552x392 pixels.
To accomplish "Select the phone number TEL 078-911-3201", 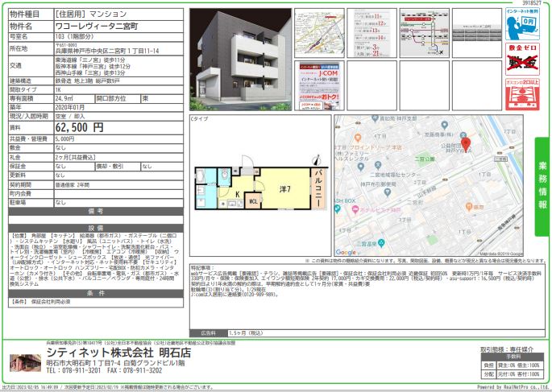I will [x=73, y=370].
